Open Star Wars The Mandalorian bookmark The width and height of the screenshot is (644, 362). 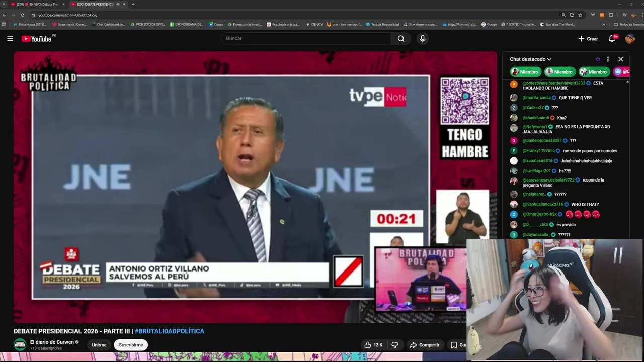(x=557, y=24)
